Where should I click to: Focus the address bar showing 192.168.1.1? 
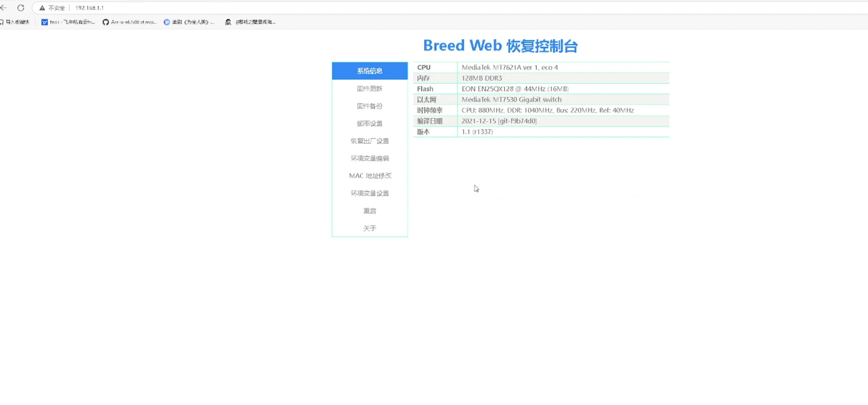pos(90,8)
